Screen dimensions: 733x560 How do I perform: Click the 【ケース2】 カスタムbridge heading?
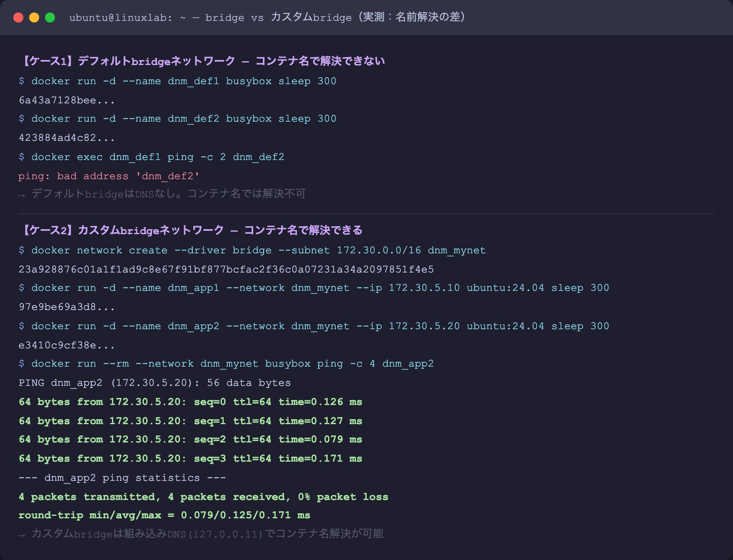tap(191, 230)
